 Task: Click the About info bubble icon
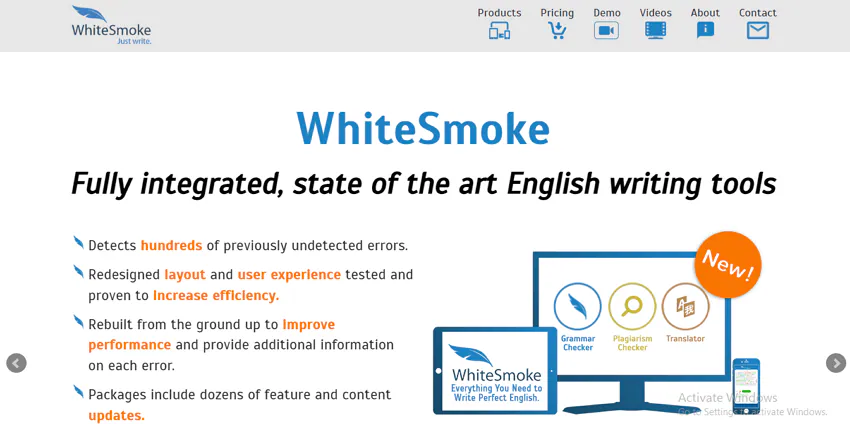705,30
